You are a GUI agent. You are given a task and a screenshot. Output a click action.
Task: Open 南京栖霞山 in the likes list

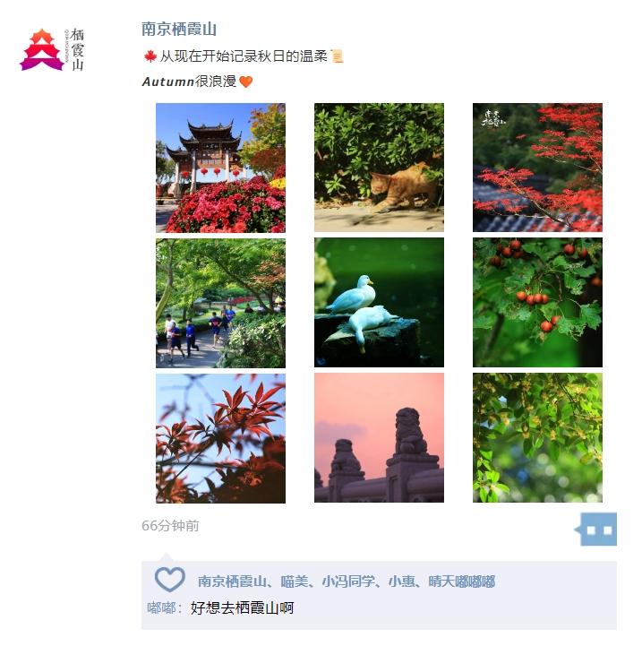coord(232,582)
